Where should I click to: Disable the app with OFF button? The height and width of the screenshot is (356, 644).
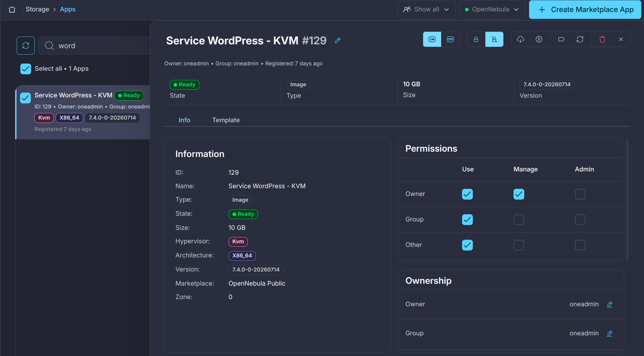click(450, 39)
